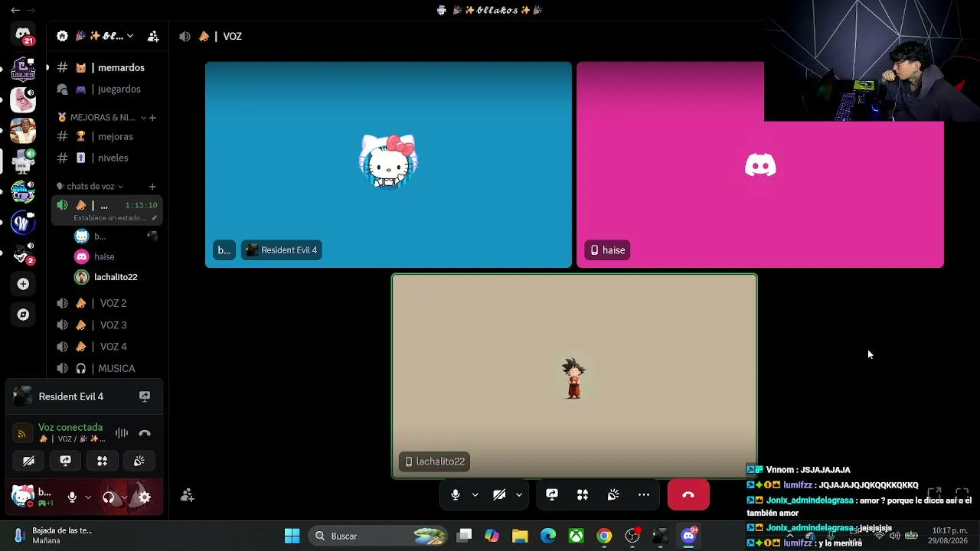Viewport: 980px width, 551px height.
Task: Open the Discover servers compass
Action: tap(23, 315)
